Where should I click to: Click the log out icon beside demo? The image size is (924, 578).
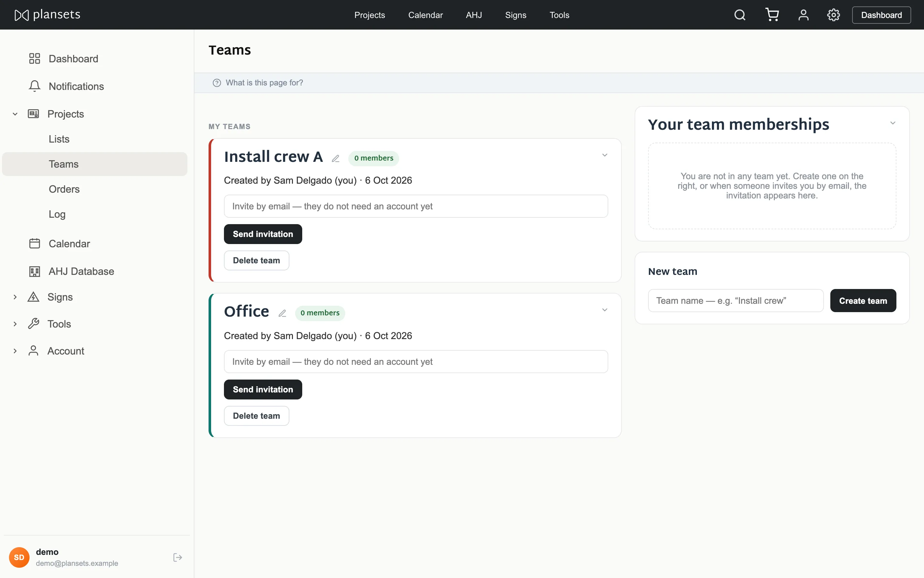(177, 557)
